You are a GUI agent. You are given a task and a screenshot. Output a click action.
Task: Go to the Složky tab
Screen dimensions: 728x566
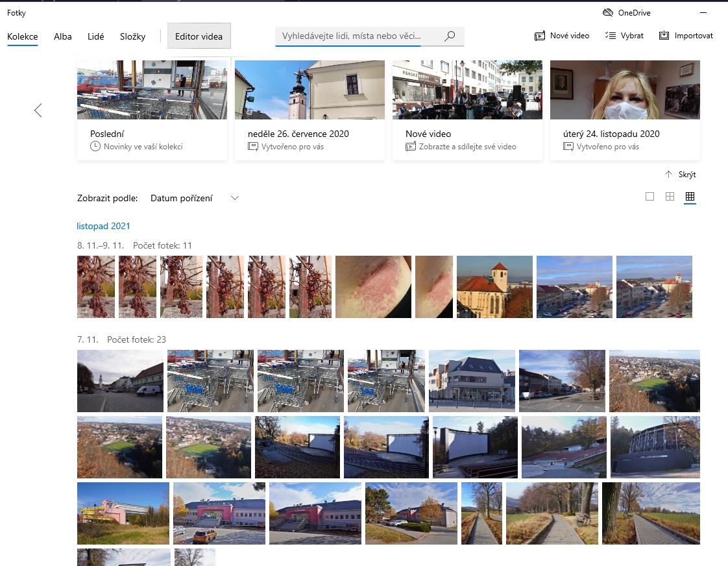[x=132, y=37]
